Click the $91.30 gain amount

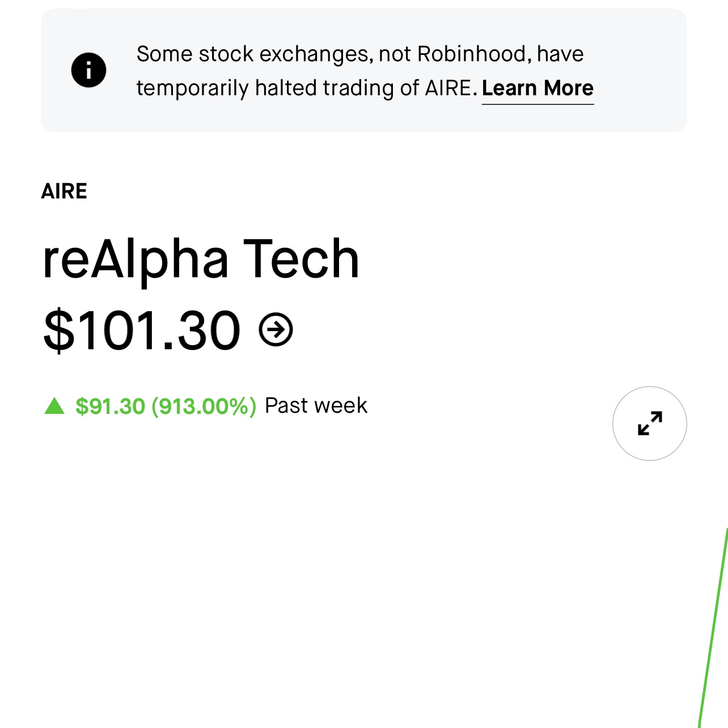111,407
